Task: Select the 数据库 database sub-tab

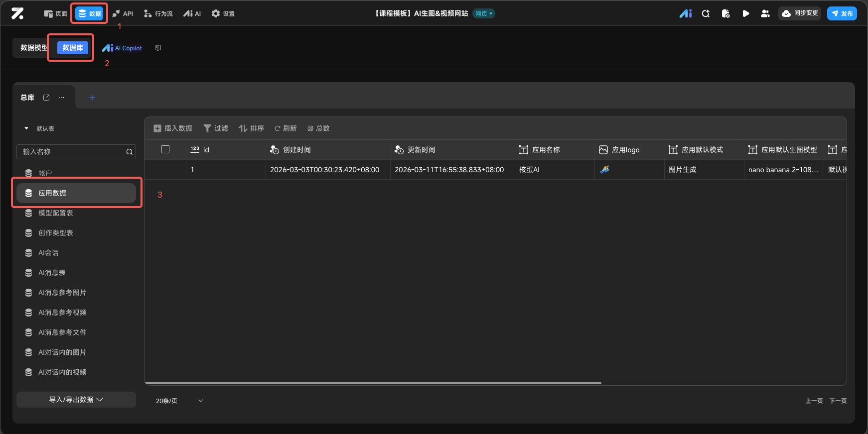Action: (x=73, y=48)
